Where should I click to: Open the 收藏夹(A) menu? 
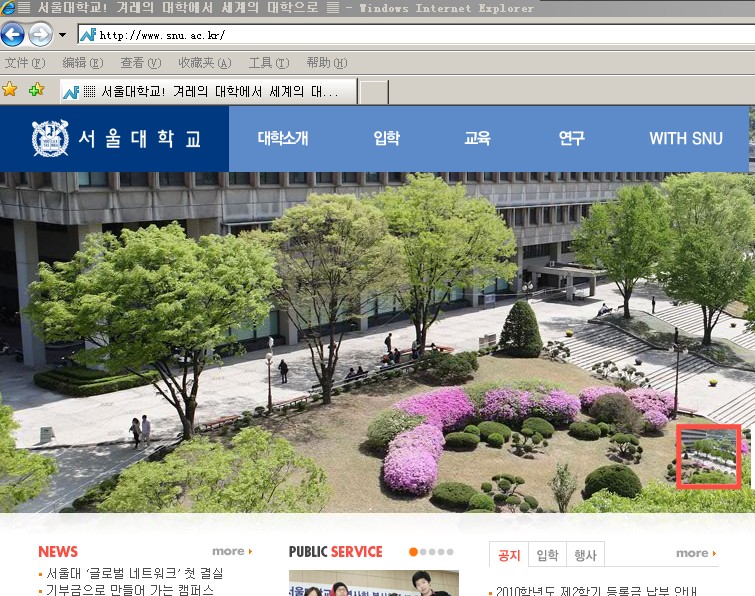click(205, 63)
